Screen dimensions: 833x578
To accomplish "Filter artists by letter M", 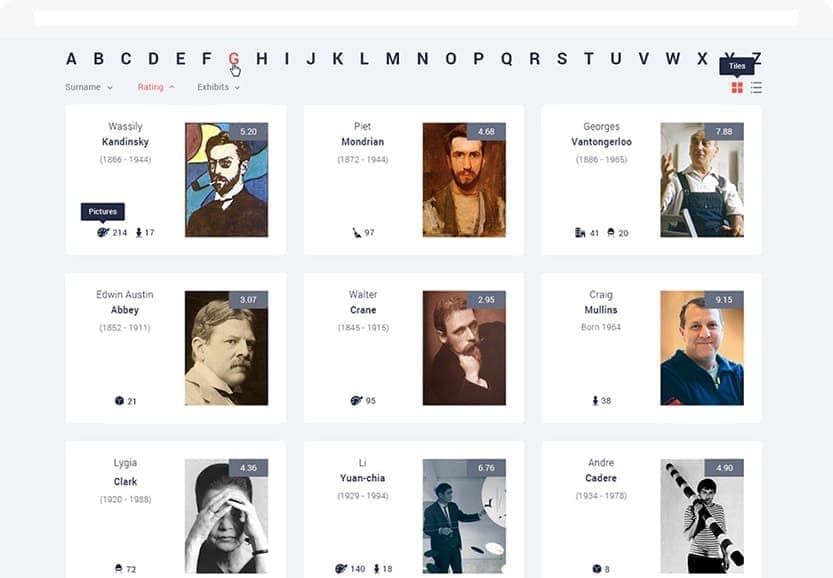I will point(393,58).
